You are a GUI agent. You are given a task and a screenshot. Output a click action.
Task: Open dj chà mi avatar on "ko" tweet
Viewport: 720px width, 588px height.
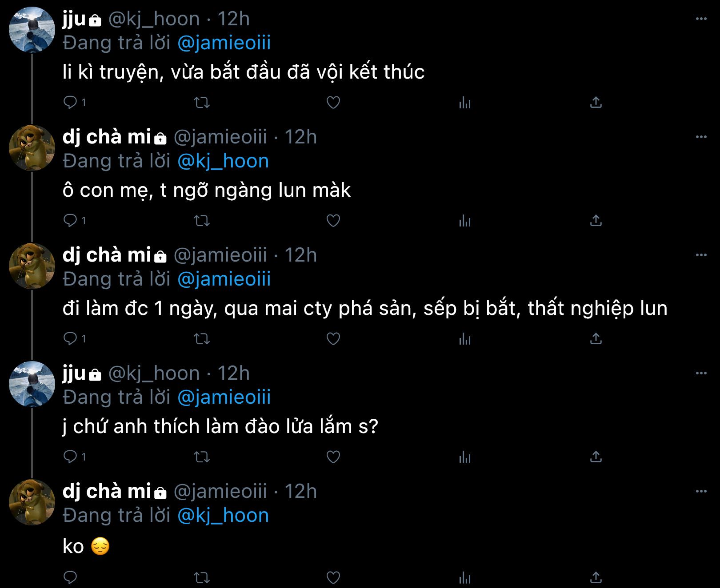point(32,502)
